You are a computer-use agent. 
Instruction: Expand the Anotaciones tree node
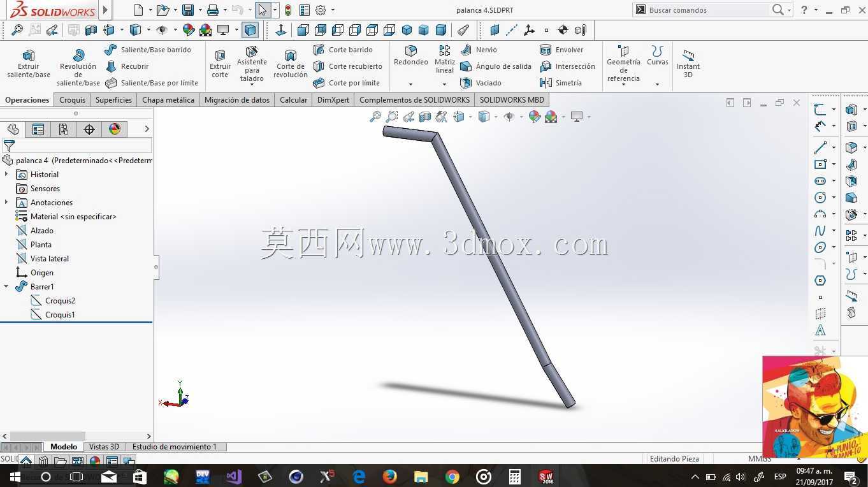pos(6,202)
